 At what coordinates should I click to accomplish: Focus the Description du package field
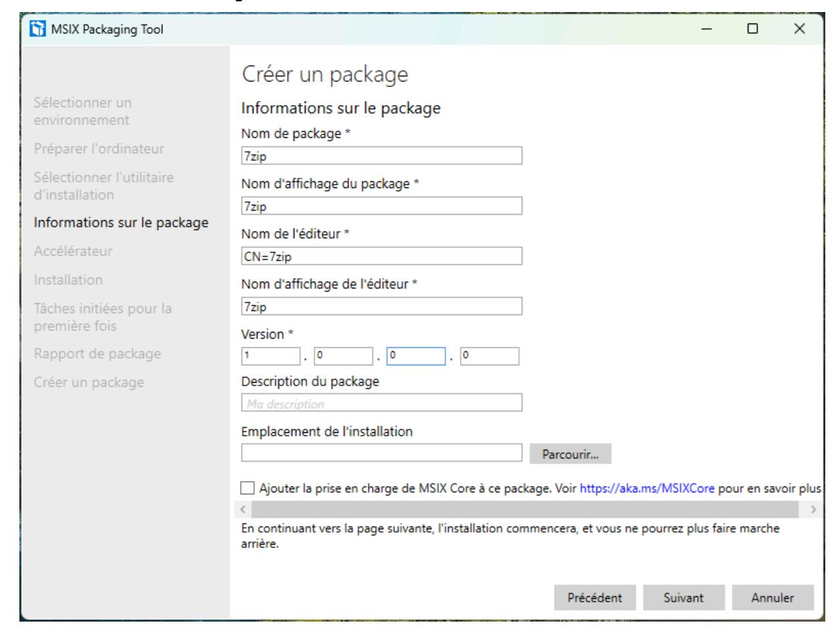click(381, 403)
